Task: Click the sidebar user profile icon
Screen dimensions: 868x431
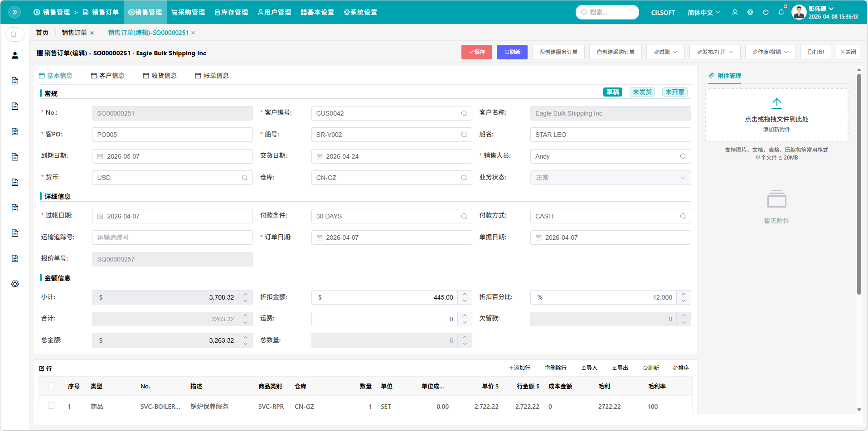Action: 15,55
